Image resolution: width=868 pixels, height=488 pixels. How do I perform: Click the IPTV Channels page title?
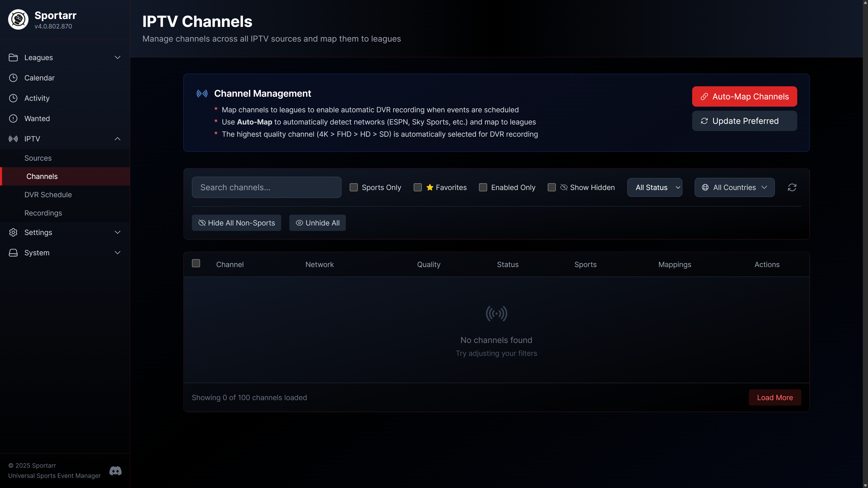point(197,21)
